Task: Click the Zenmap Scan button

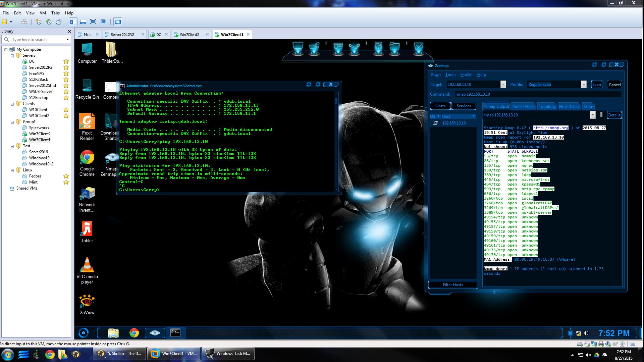Action: [597, 85]
